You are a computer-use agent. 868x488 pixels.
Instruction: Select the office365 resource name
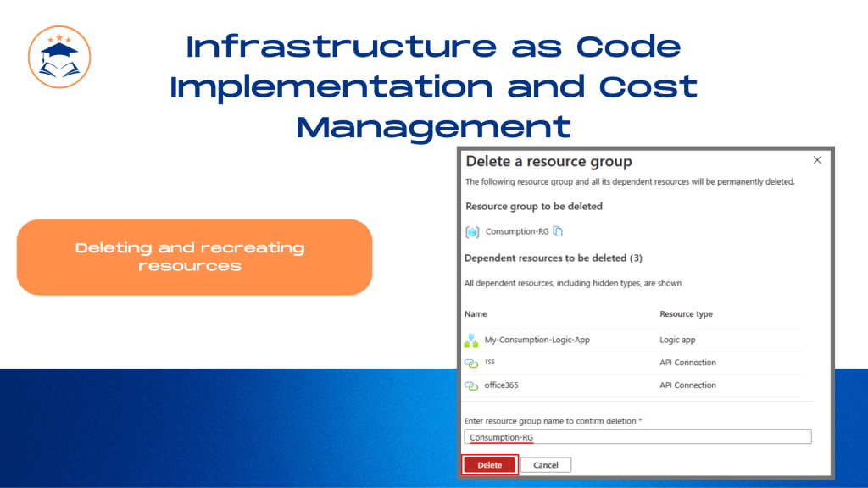501,385
